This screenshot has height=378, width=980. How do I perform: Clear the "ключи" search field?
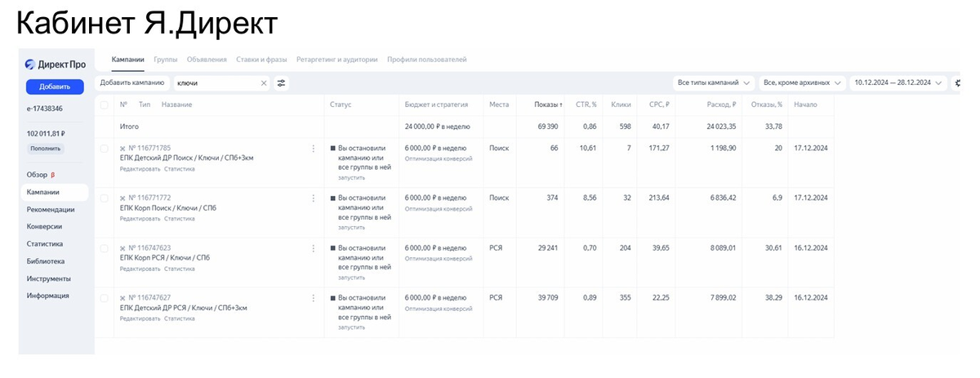click(264, 83)
